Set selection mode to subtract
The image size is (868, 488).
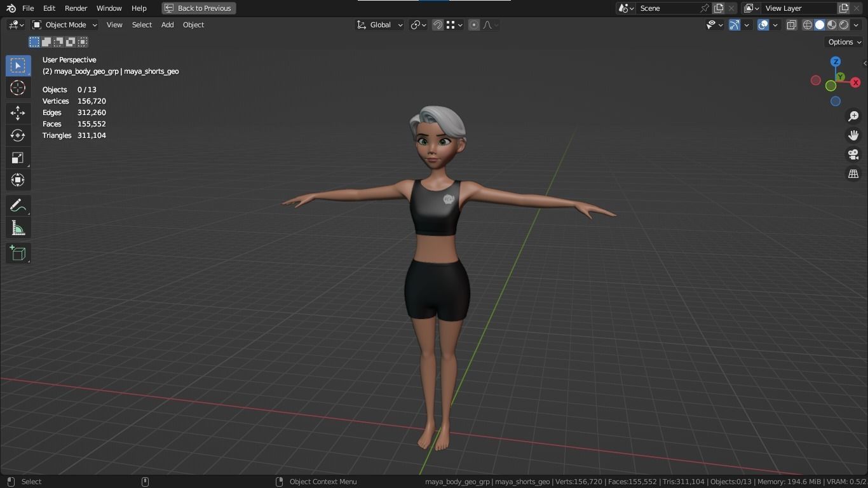(x=58, y=42)
